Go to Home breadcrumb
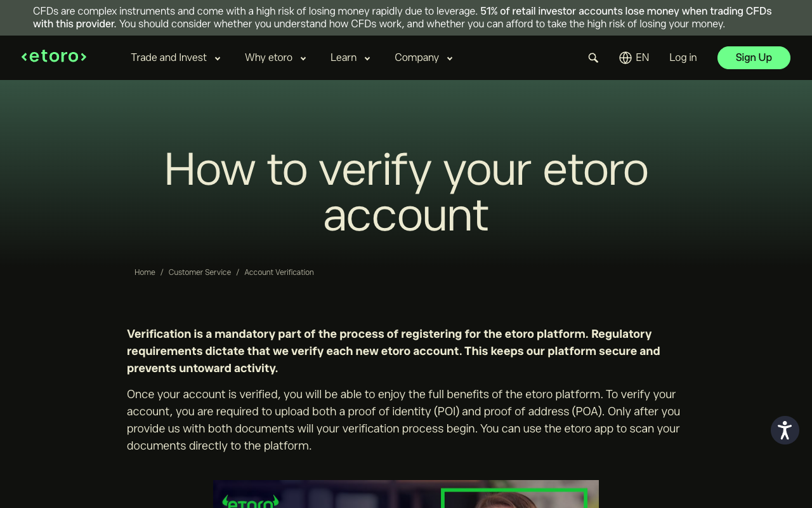 click(145, 272)
